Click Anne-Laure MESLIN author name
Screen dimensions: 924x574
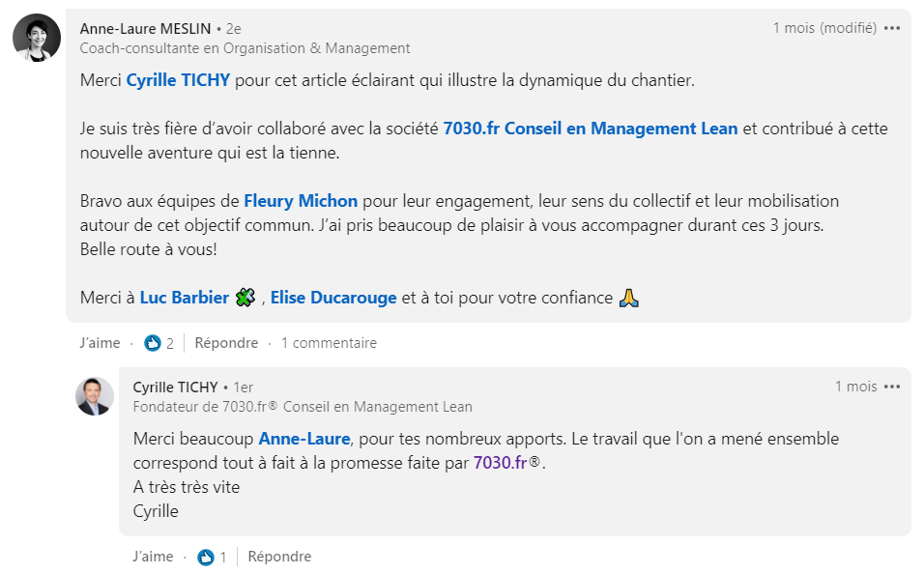[x=145, y=28]
